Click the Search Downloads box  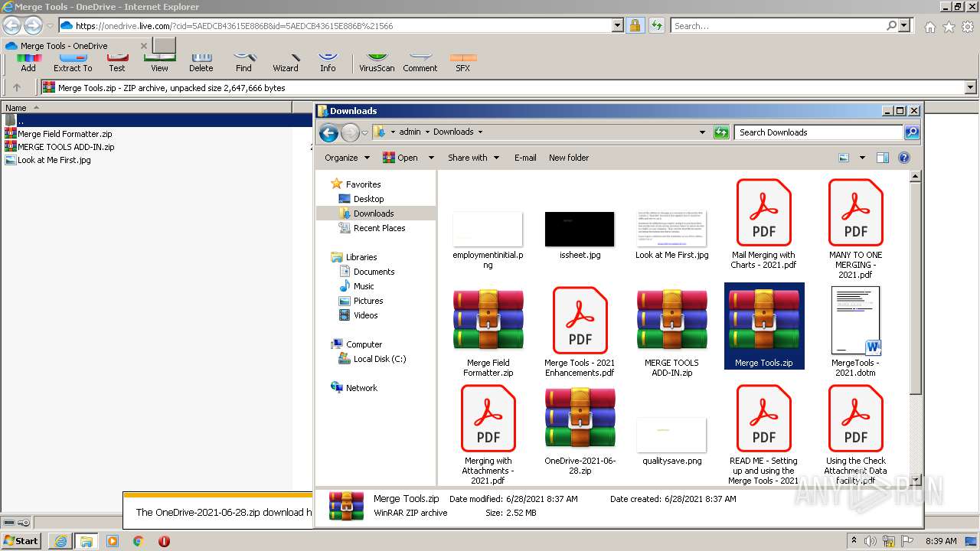pos(819,132)
